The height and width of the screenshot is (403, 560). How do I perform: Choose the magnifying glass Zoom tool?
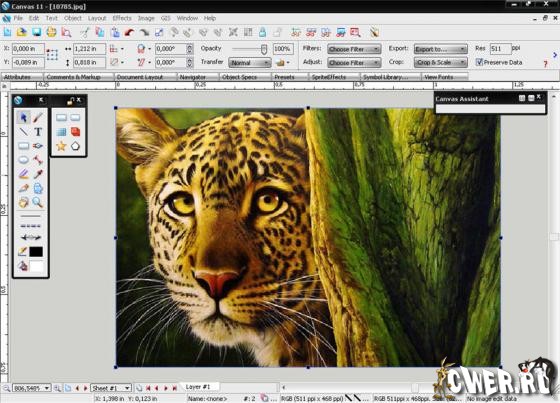tap(38, 202)
